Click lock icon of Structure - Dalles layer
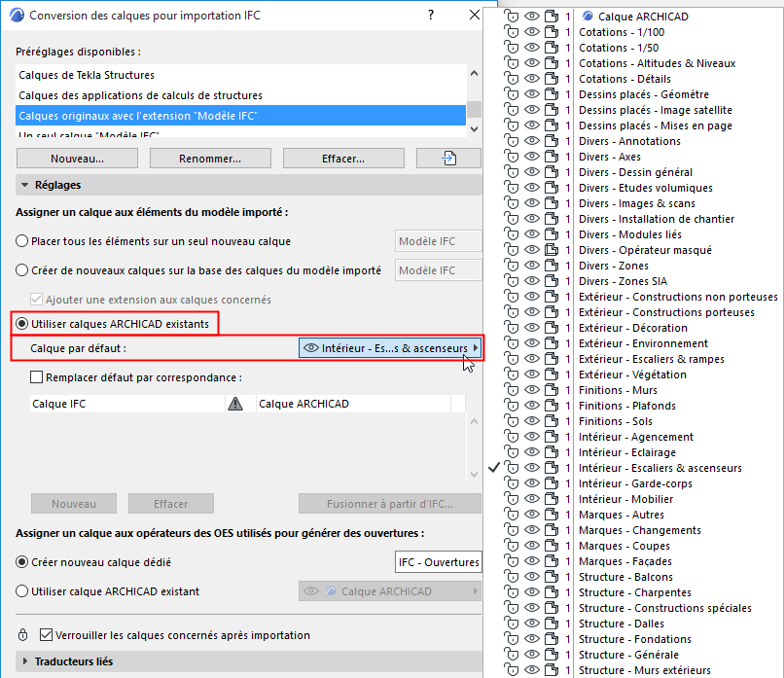This screenshot has height=678, width=784. tap(511, 624)
